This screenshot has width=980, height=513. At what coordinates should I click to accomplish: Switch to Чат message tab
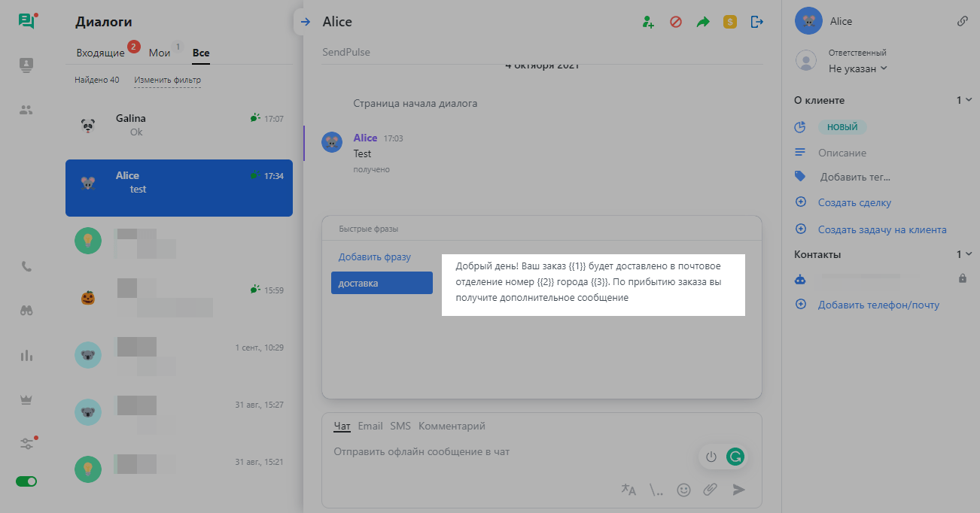click(x=342, y=426)
